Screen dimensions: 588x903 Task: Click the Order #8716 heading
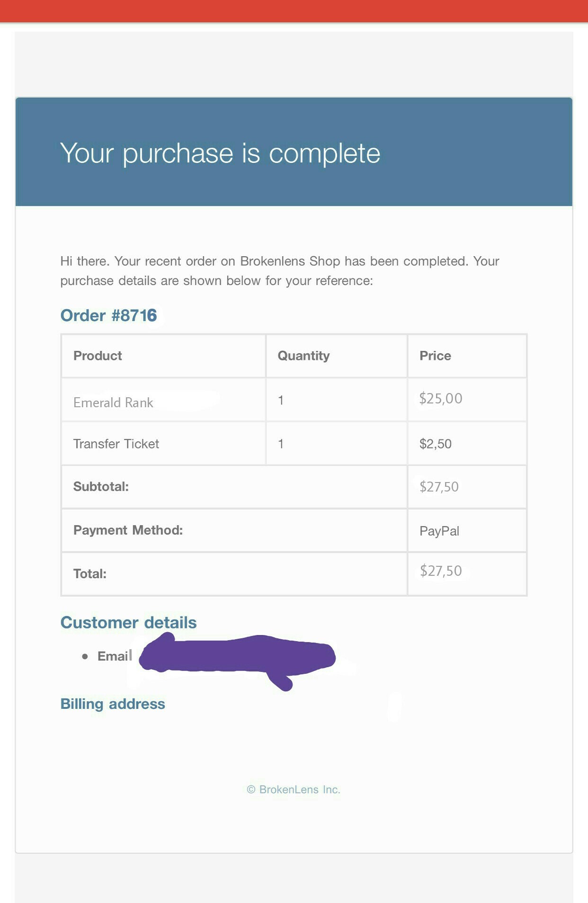tap(108, 315)
